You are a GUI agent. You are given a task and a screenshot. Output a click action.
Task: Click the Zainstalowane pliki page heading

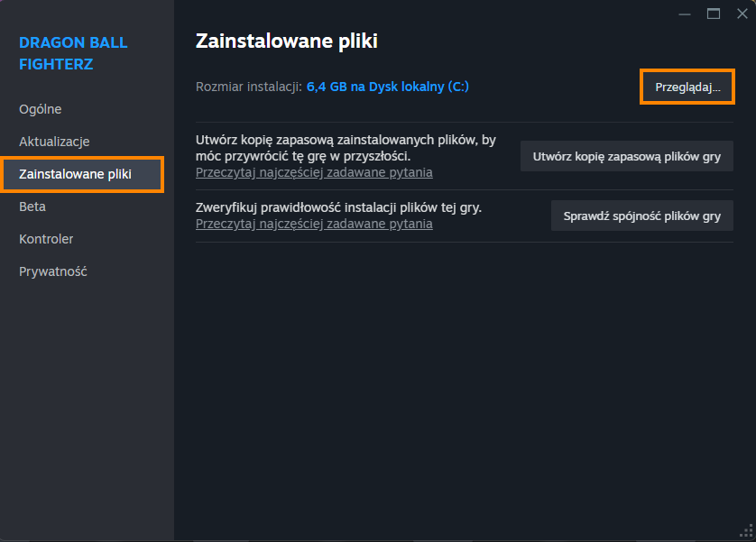(286, 41)
